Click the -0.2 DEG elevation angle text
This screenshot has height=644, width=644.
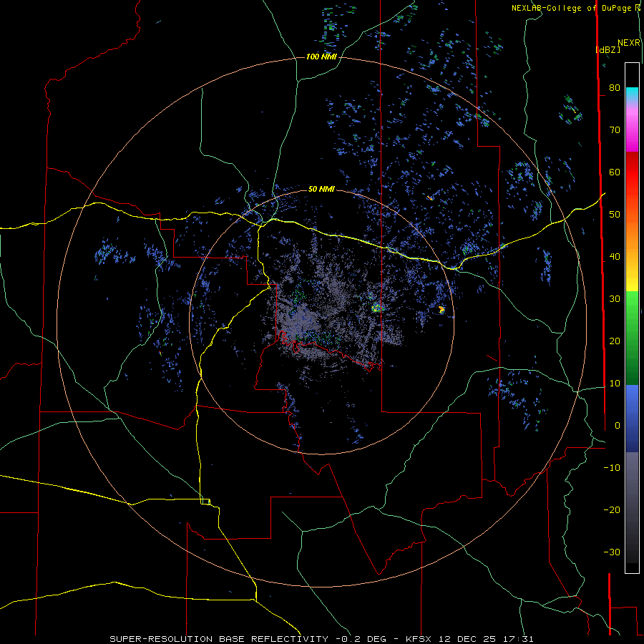point(361,639)
